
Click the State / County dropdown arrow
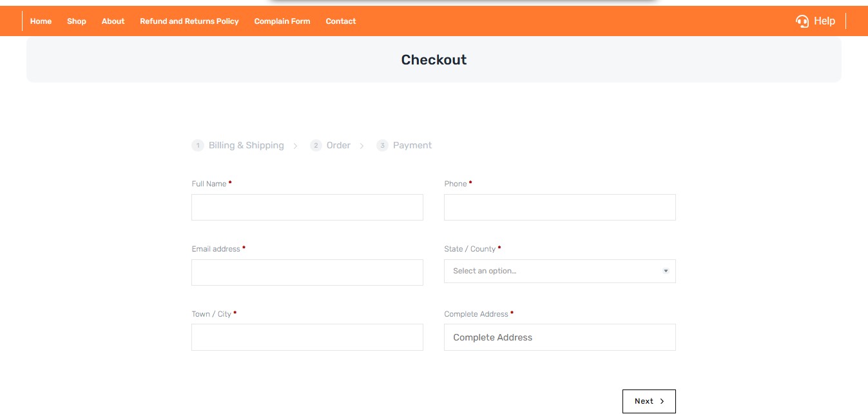click(x=666, y=271)
